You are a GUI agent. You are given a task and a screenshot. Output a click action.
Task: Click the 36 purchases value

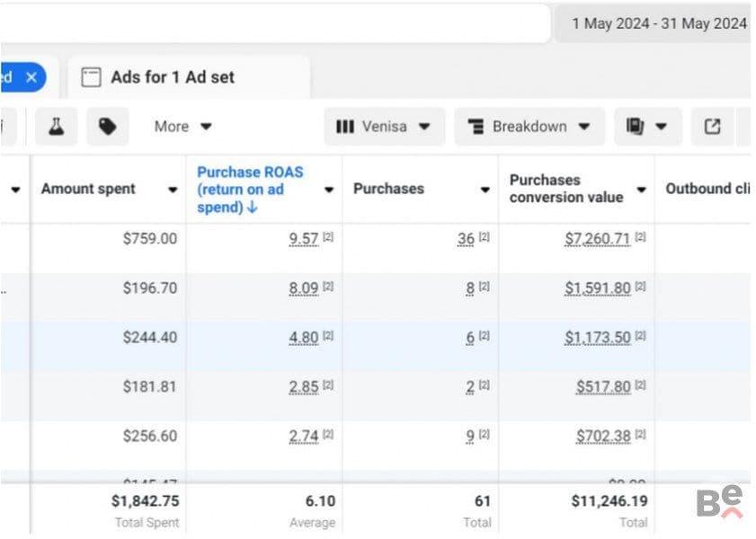[467, 238]
